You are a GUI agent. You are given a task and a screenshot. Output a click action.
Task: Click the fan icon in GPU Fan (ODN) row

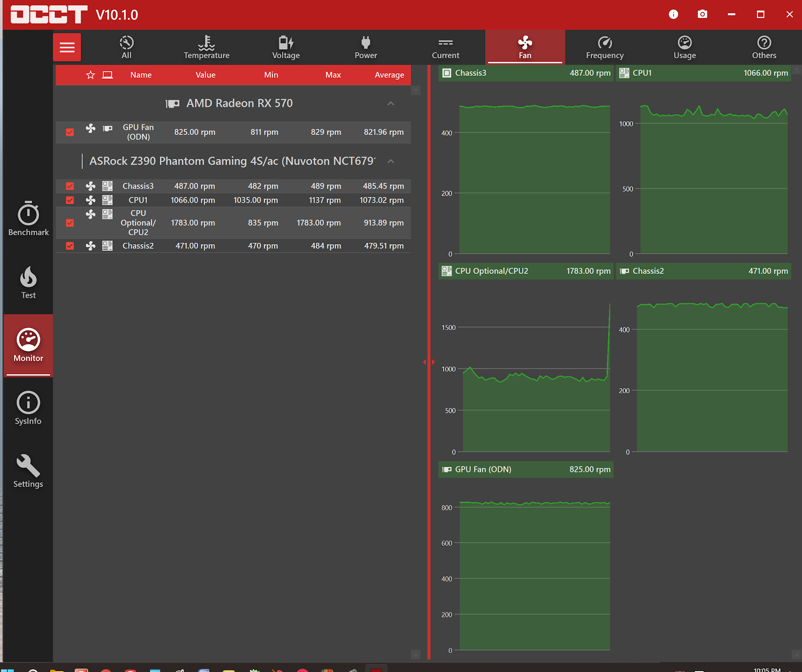[x=91, y=128]
